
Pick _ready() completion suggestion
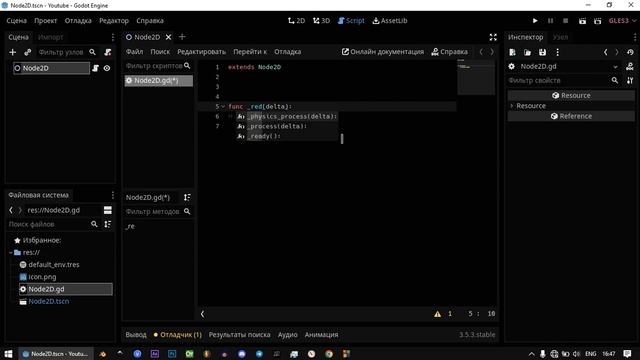[x=287, y=136]
